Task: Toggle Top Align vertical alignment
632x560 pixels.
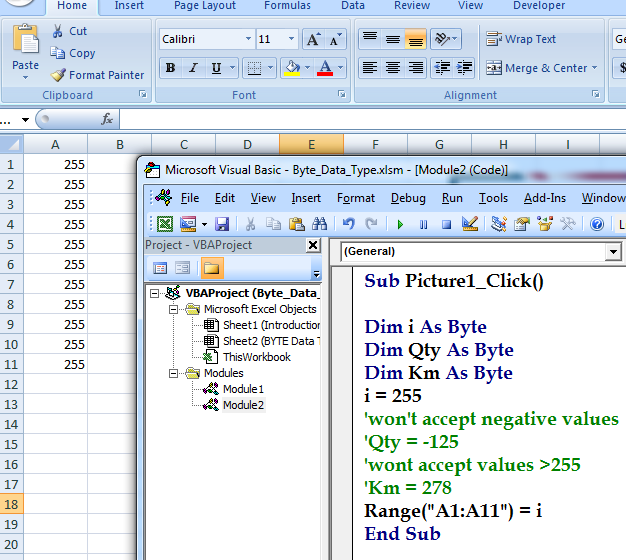Action: [x=370, y=39]
